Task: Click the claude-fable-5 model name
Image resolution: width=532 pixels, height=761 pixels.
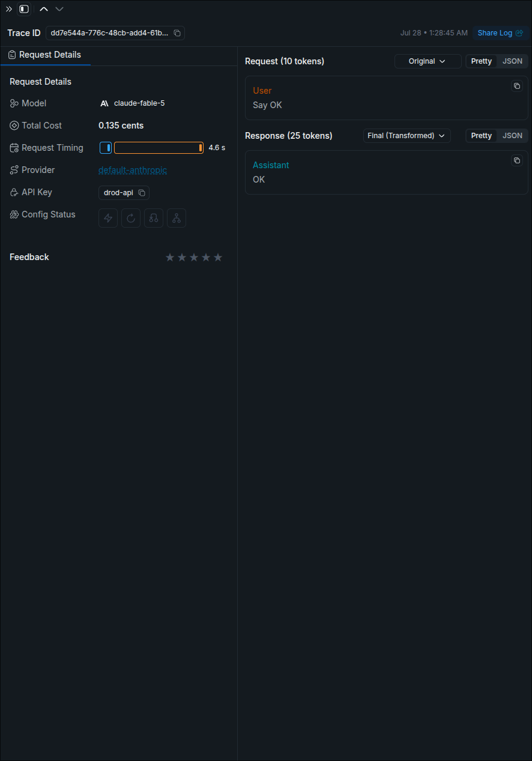Action: point(139,103)
